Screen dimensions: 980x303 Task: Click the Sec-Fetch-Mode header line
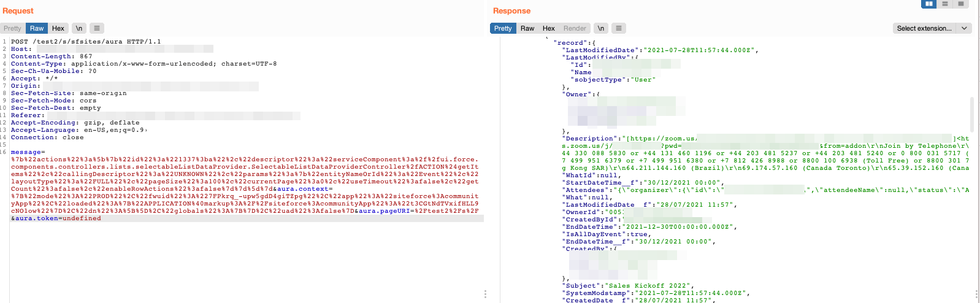pos(53,101)
